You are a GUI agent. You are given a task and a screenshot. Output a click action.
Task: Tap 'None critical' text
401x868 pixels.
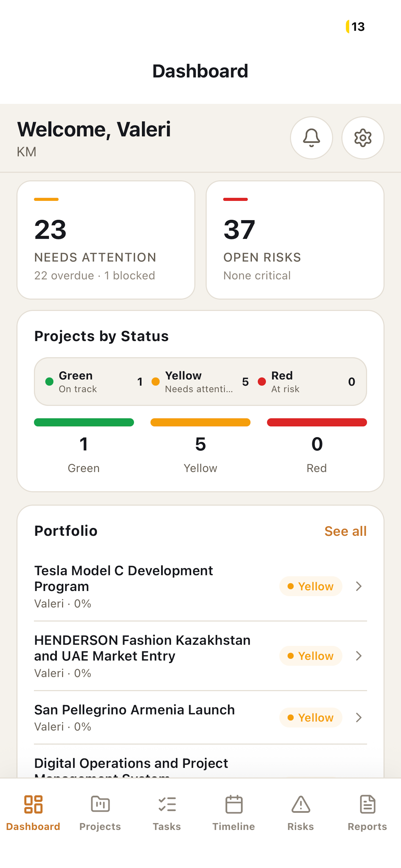[x=257, y=276]
